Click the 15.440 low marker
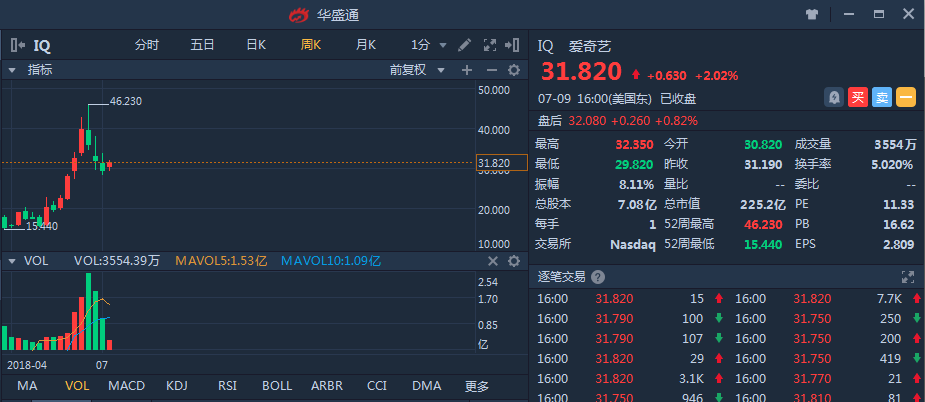 [x=42, y=225]
